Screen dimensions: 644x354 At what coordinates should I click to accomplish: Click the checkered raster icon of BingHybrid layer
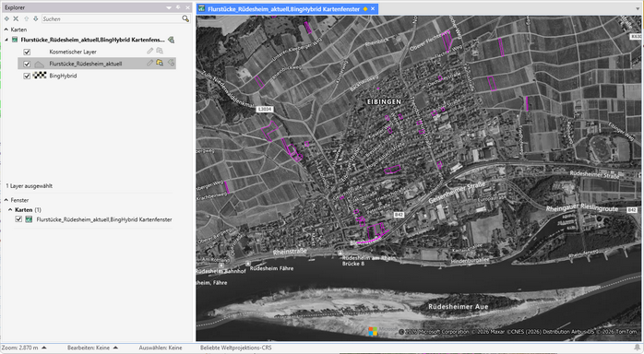click(x=40, y=76)
